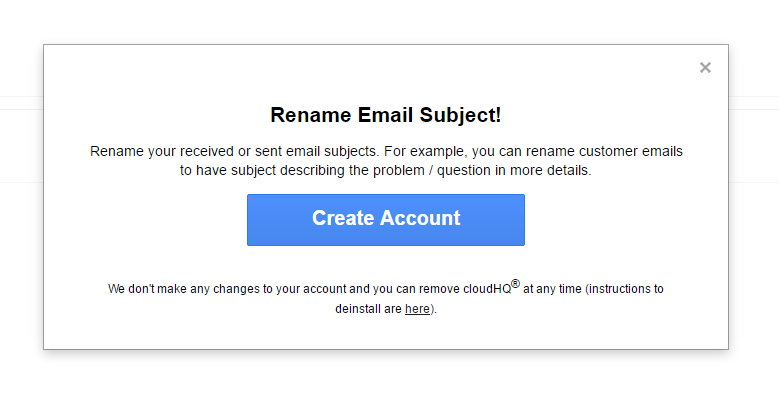This screenshot has height=400, width=779.
Task: Open the 'here' deinstall instructions link
Action: click(417, 309)
